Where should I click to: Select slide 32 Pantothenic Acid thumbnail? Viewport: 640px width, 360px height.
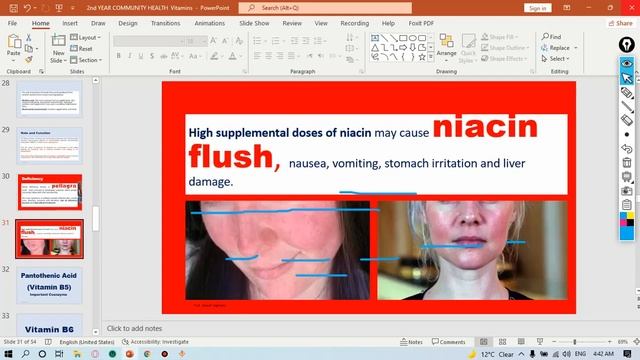(49, 286)
